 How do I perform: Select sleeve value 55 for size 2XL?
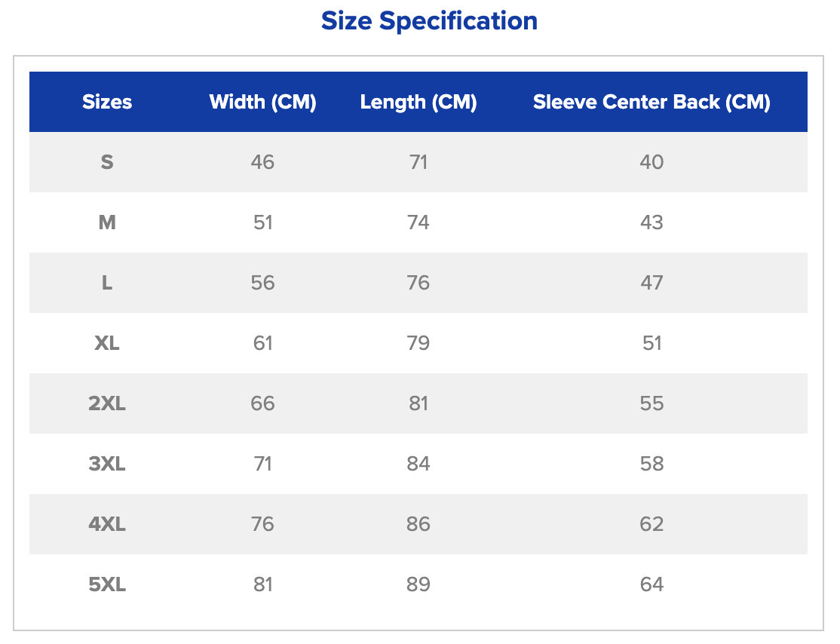651,403
